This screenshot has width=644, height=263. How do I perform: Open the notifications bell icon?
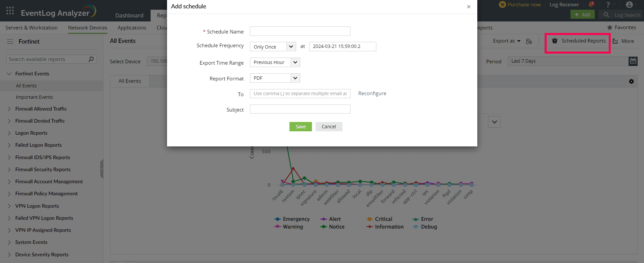(591, 5)
